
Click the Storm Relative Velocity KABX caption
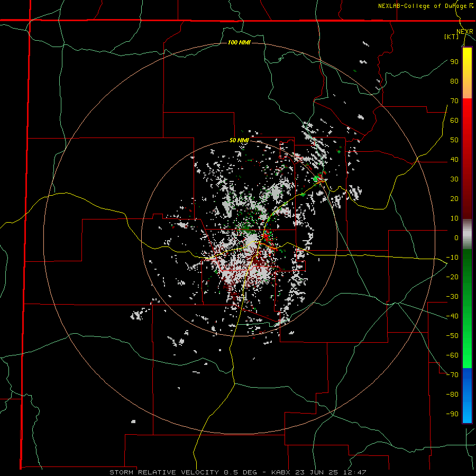pyautogui.click(x=238, y=472)
